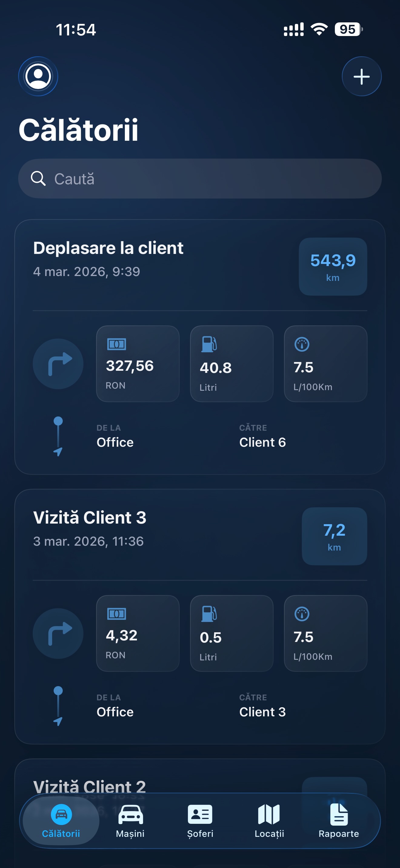Viewport: 400px width, 868px height.
Task: Tap the 543,9 km distance badge
Action: click(333, 267)
